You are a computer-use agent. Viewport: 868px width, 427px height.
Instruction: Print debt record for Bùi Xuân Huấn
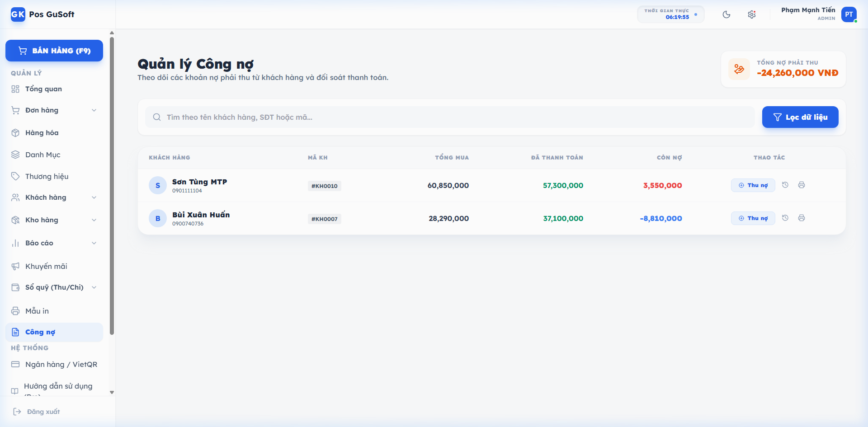tap(802, 218)
